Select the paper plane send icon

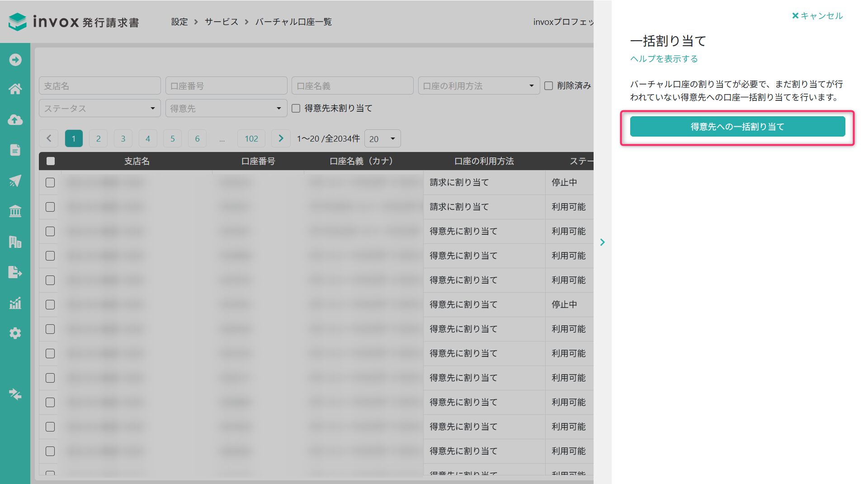[x=15, y=181]
